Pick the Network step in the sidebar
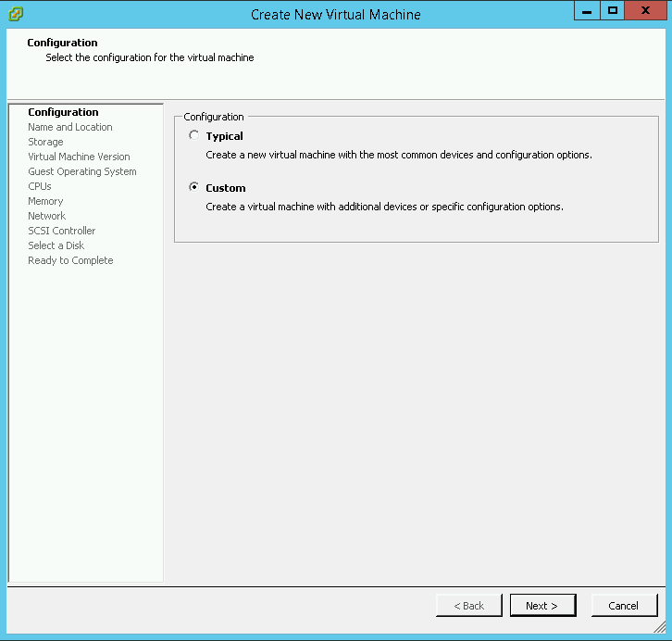672x641 pixels. pyautogui.click(x=46, y=216)
